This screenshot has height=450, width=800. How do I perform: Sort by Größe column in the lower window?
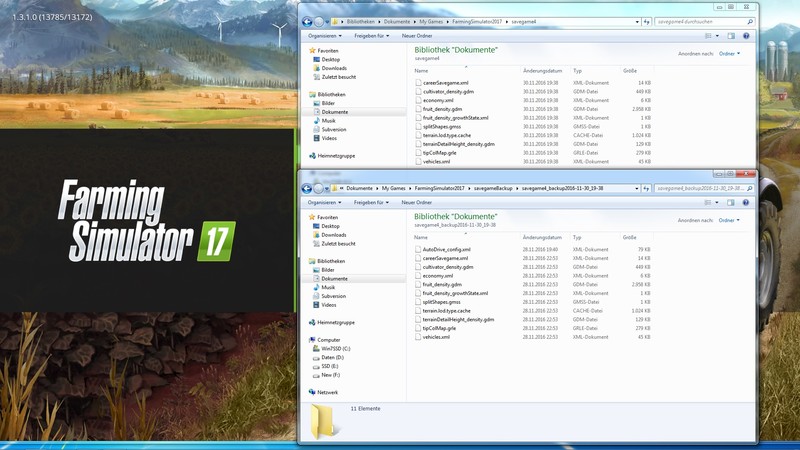point(630,238)
